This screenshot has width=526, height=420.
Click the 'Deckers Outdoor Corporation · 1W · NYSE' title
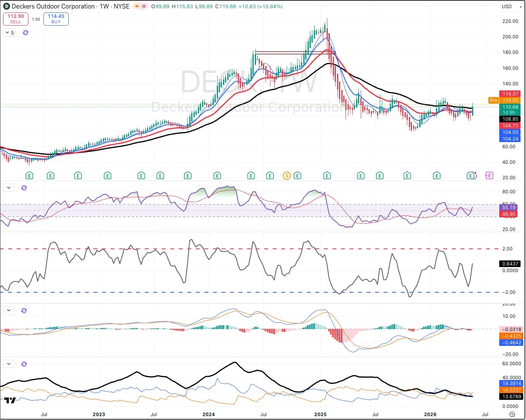pyautogui.click(x=71, y=7)
